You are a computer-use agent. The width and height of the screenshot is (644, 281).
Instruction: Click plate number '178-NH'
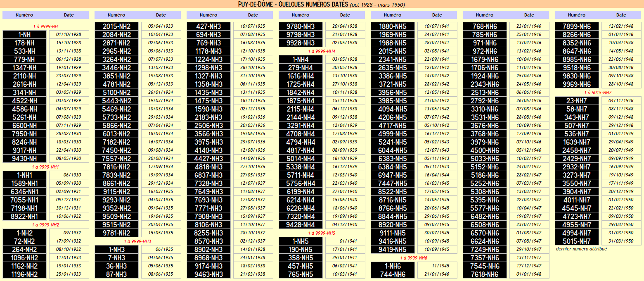pyautogui.click(x=24, y=43)
